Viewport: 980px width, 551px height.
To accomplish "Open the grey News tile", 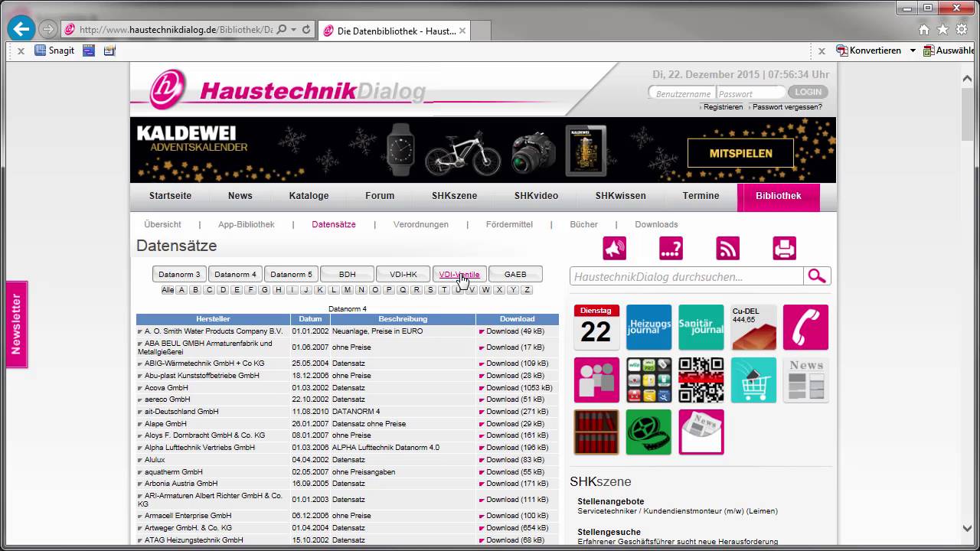I will 806,380.
